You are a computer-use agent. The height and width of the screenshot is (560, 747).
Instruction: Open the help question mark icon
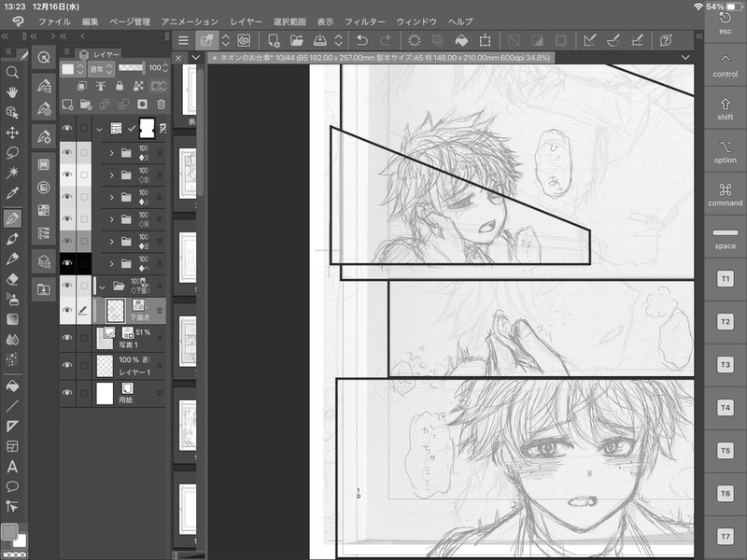(x=666, y=40)
